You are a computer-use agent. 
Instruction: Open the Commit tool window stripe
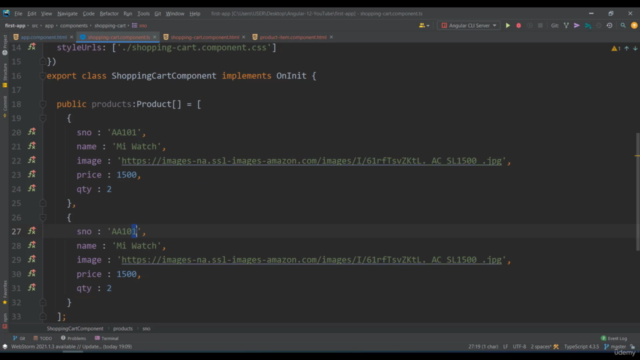point(5,106)
